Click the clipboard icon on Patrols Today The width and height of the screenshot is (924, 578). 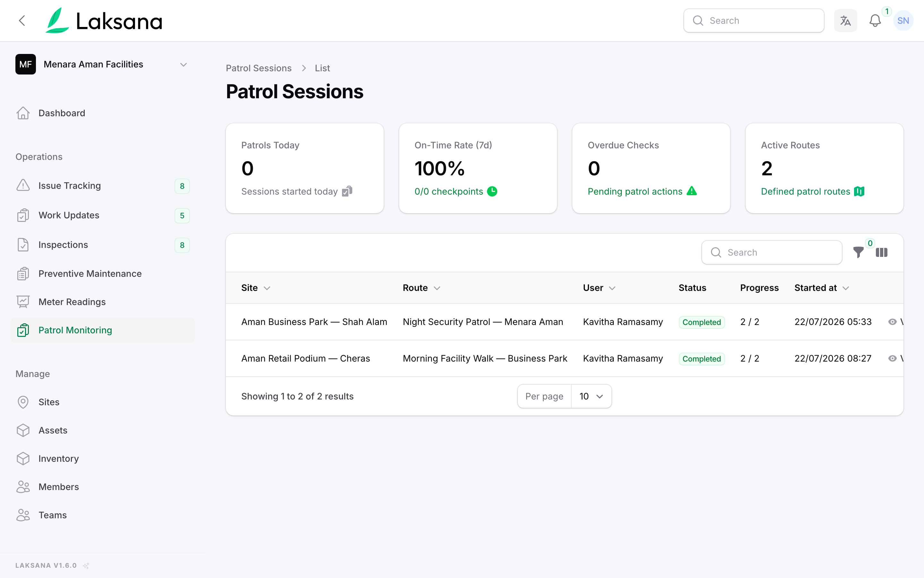pyautogui.click(x=347, y=191)
